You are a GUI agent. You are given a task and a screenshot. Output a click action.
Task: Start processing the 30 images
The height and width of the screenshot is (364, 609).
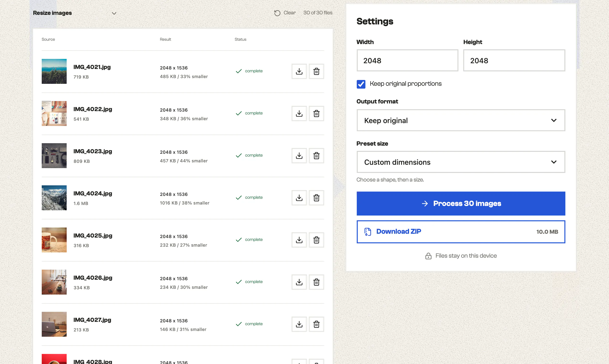click(461, 204)
